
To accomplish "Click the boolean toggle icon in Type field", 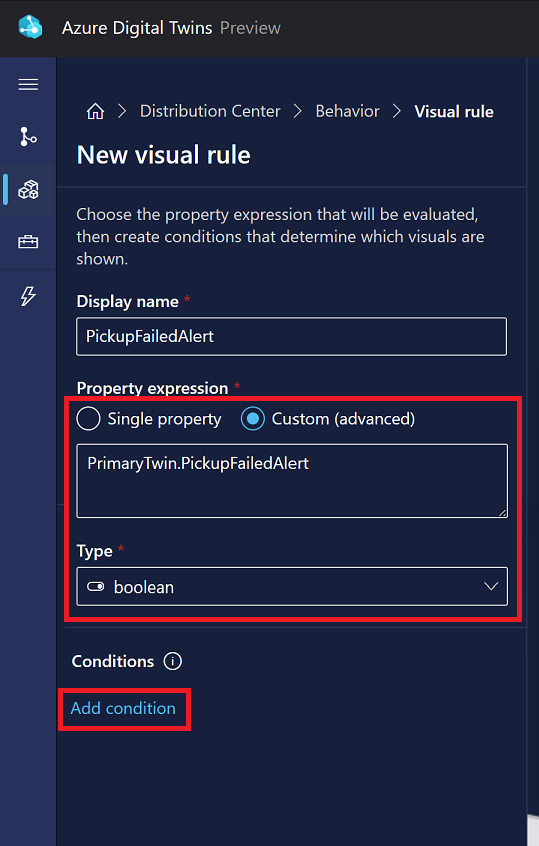I will click(95, 586).
